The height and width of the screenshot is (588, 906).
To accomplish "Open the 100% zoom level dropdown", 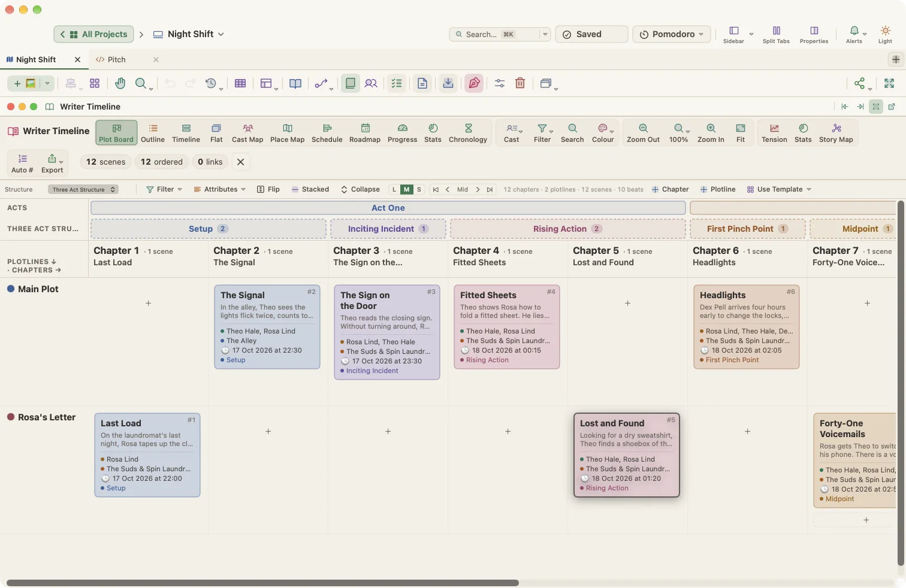I will pyautogui.click(x=679, y=133).
